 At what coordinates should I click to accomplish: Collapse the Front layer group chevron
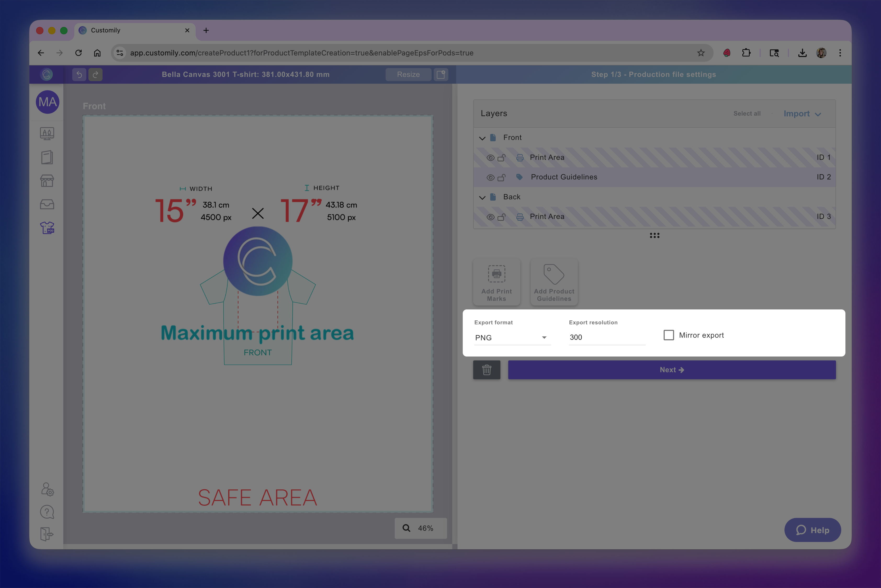click(482, 138)
